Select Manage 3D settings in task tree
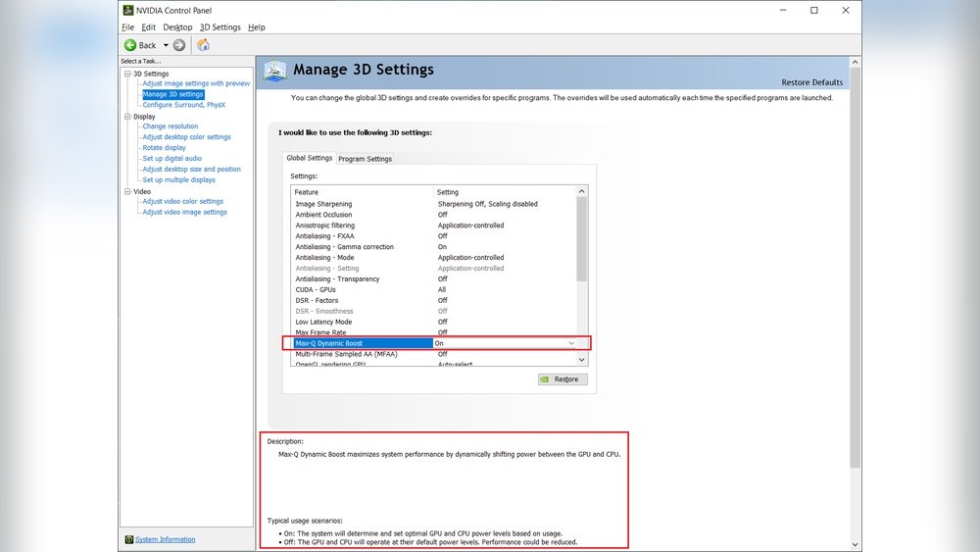Screen dimensions: 980x552 (x=173, y=94)
